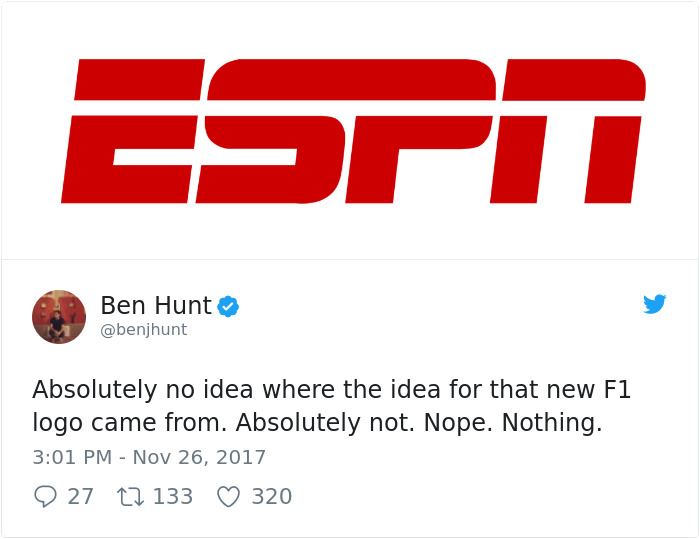Click the Twitter bird logo icon

655,304
